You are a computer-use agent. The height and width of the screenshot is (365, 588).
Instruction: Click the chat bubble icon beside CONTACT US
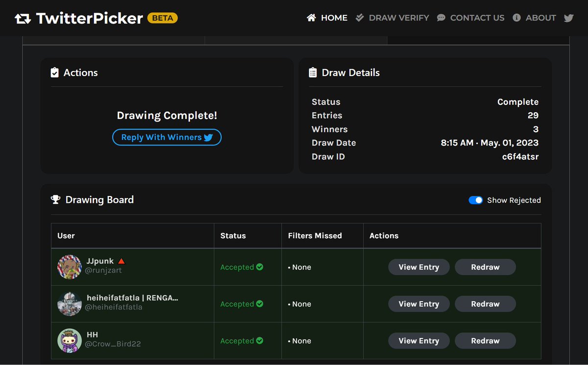coord(441,18)
